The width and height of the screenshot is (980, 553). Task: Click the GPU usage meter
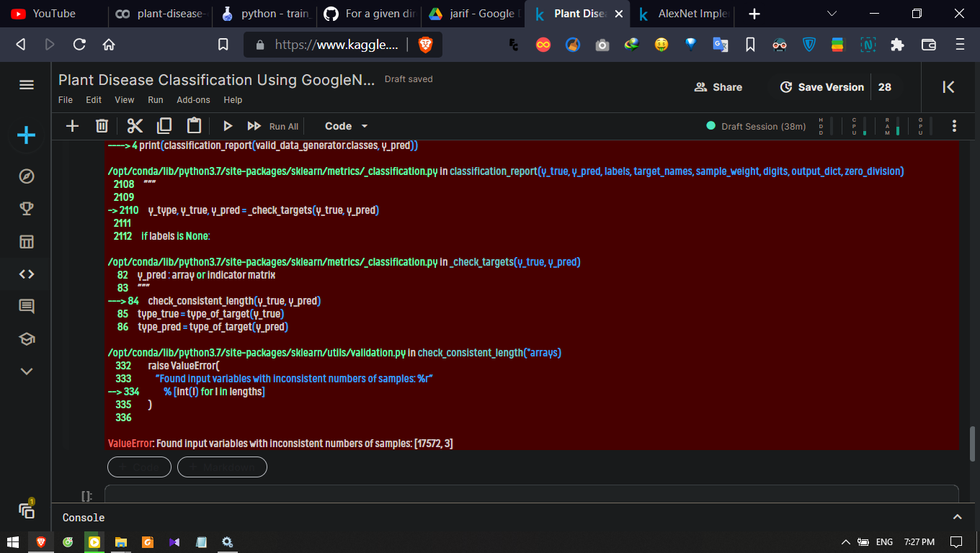click(x=925, y=126)
